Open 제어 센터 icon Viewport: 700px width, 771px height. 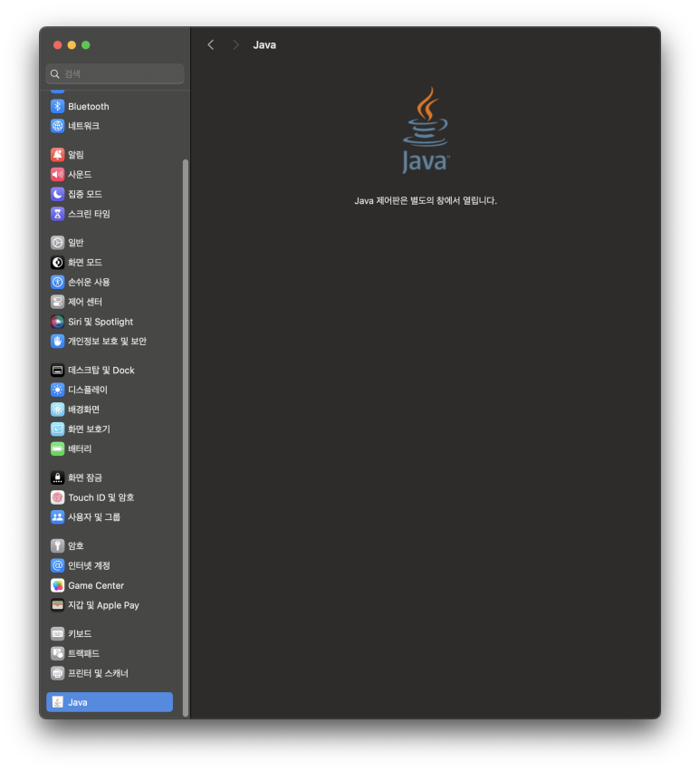(x=58, y=302)
